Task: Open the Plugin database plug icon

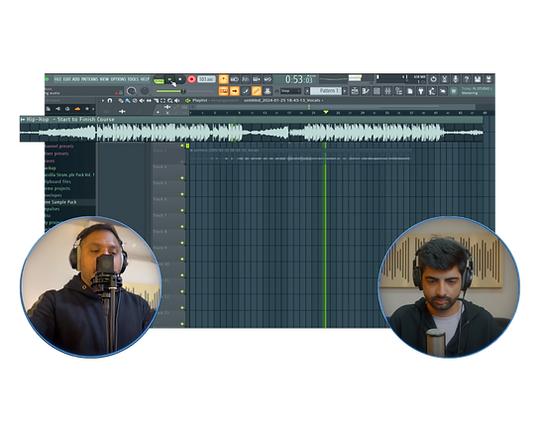Action: tap(420, 91)
